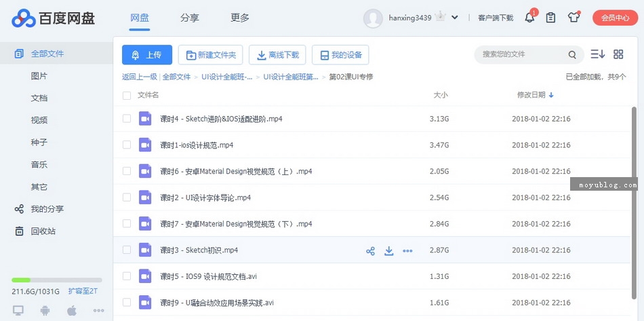Check the box for 课时9 .avi file
The width and height of the screenshot is (644, 321).
(127, 303)
